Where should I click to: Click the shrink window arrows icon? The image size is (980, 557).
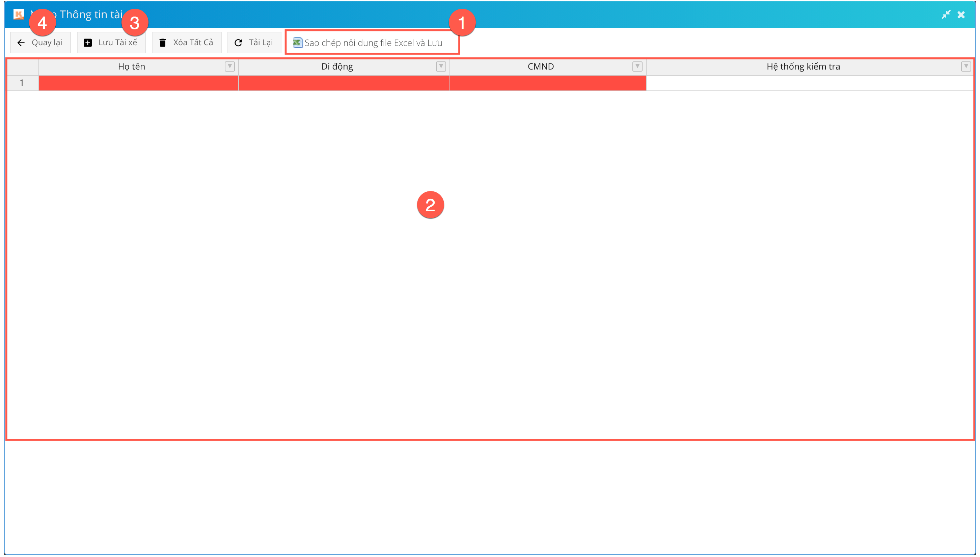pos(946,15)
